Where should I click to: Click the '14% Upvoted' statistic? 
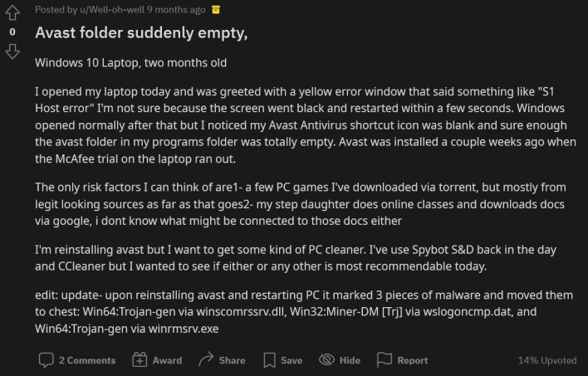point(547,360)
